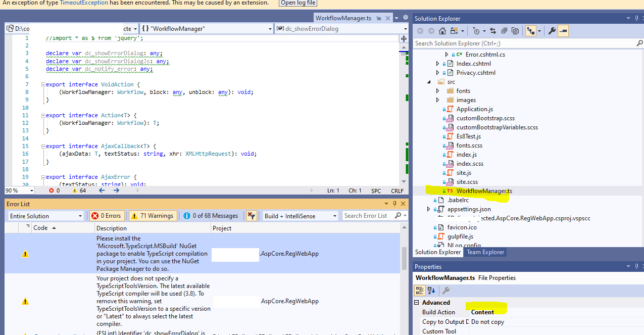
Task: Click the Home icon in Solution Explorer
Action: (442, 30)
